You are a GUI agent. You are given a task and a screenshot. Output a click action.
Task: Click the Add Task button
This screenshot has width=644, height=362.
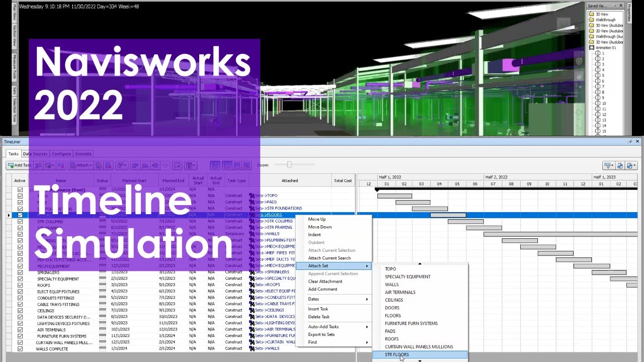tap(20, 165)
